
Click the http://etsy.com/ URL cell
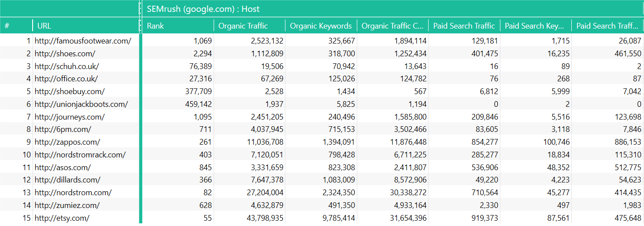click(62, 218)
